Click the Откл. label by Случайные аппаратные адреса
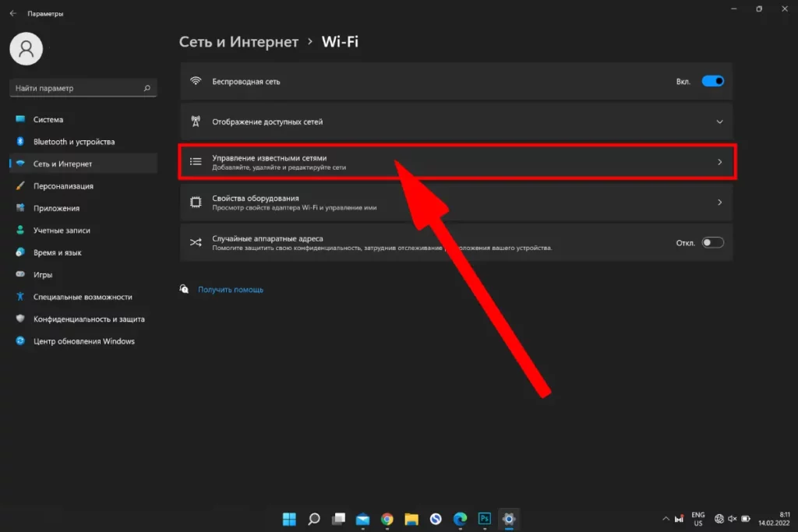This screenshot has height=532, width=798. [685, 243]
